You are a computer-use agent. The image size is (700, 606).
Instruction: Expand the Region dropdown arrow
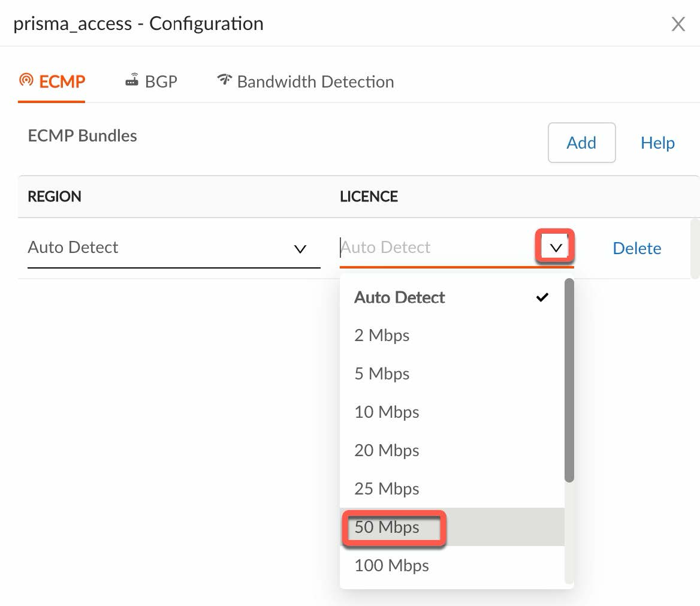[300, 249]
